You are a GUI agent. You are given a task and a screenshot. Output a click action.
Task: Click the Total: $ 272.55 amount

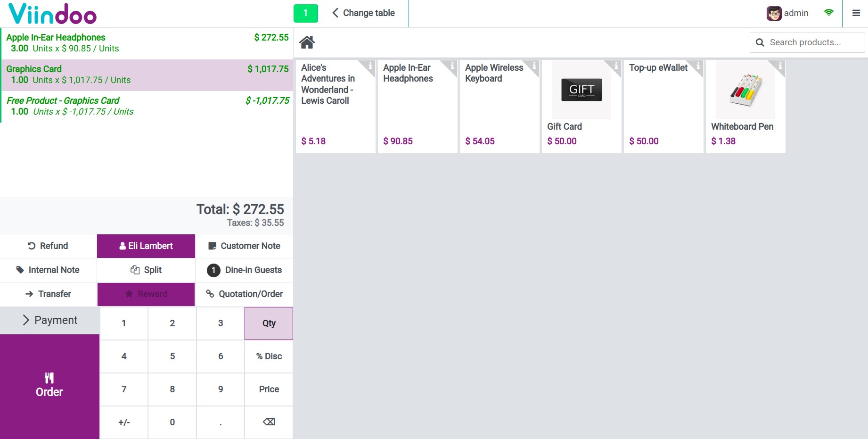click(x=240, y=209)
